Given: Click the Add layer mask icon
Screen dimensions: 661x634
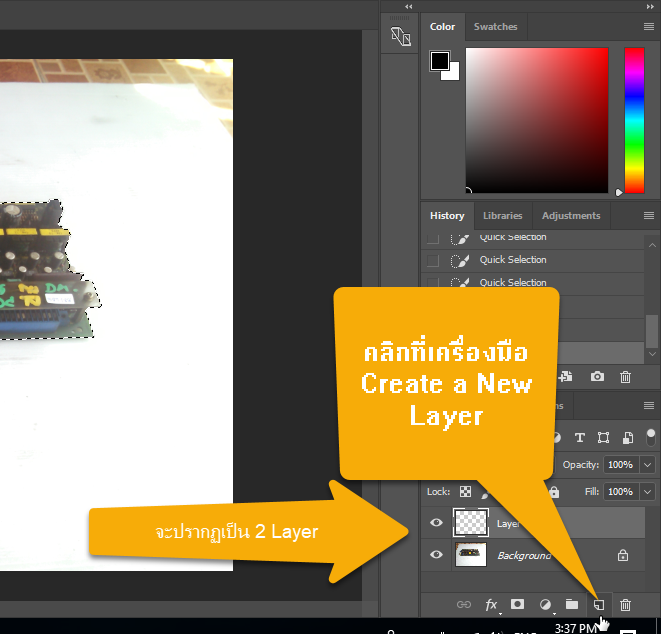Looking at the screenshot, I should [x=517, y=604].
